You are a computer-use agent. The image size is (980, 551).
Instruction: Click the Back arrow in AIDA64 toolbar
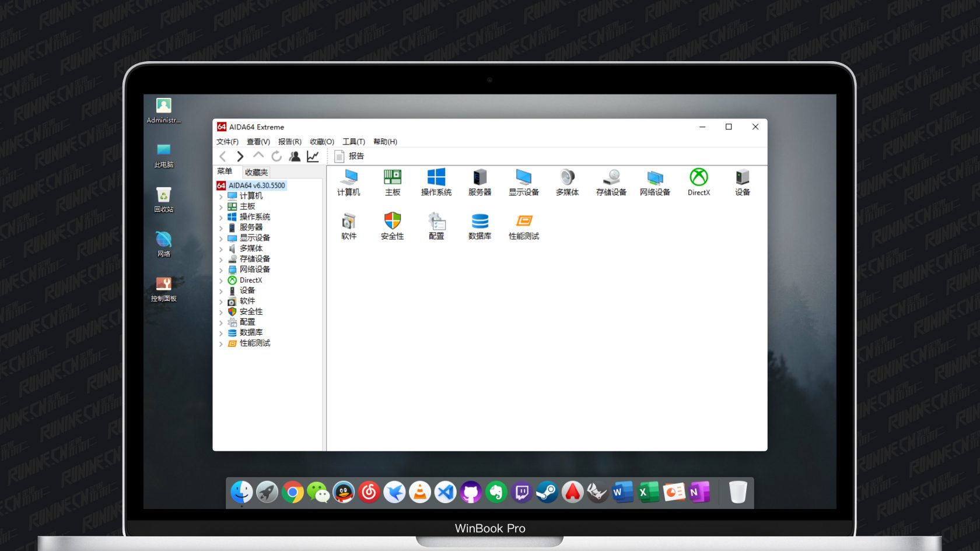point(223,156)
